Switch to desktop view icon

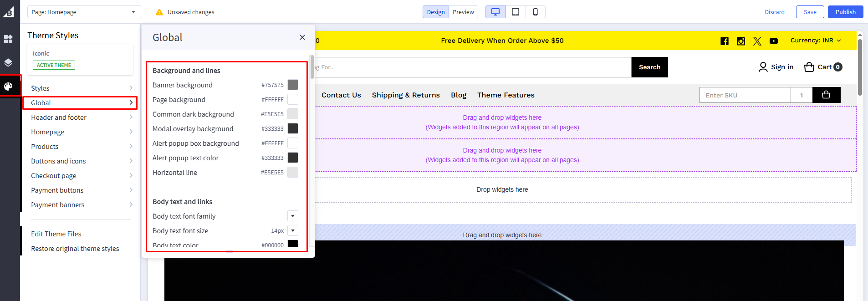point(495,12)
